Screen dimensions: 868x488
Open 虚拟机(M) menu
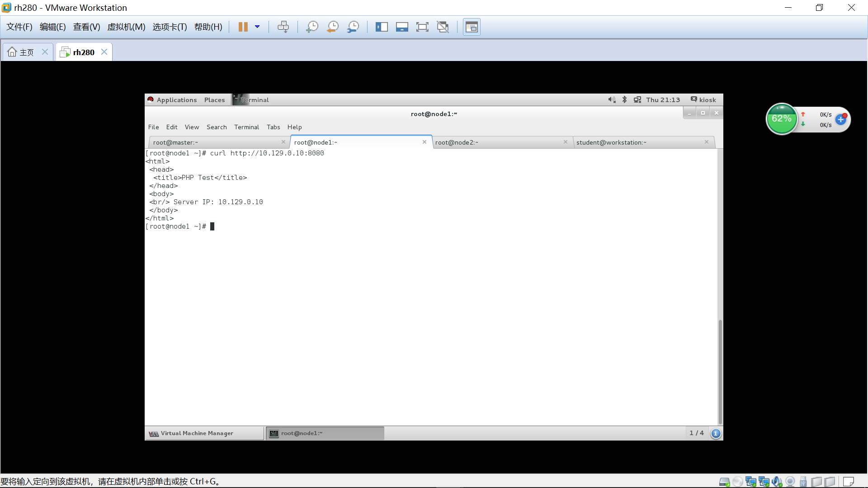(x=126, y=27)
